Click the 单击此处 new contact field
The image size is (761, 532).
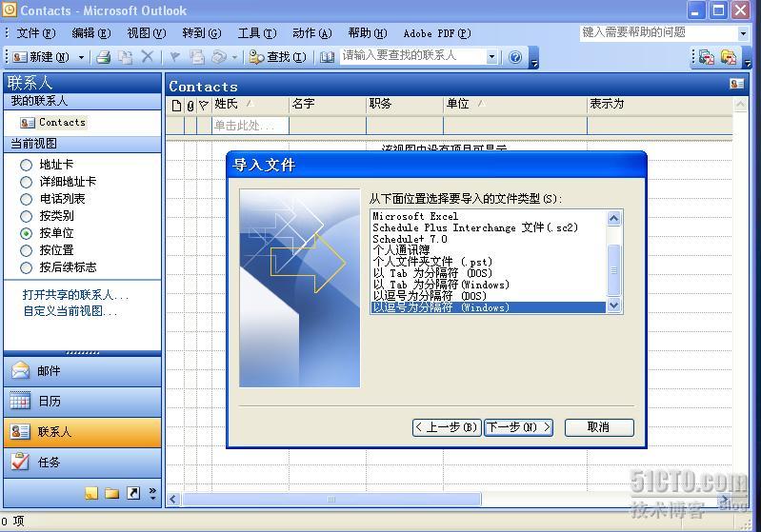tap(250, 126)
